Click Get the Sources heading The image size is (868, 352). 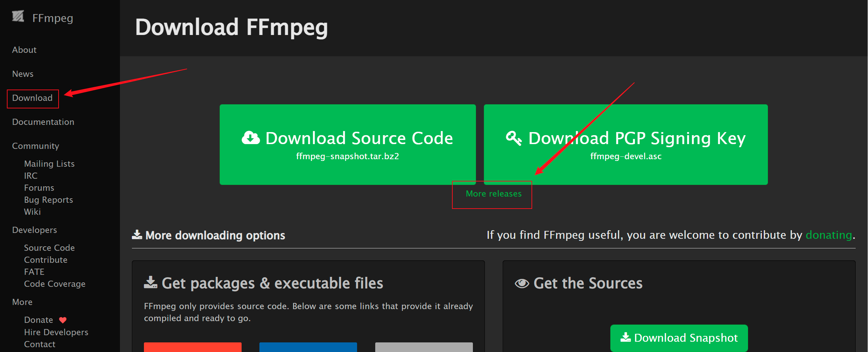coord(588,283)
